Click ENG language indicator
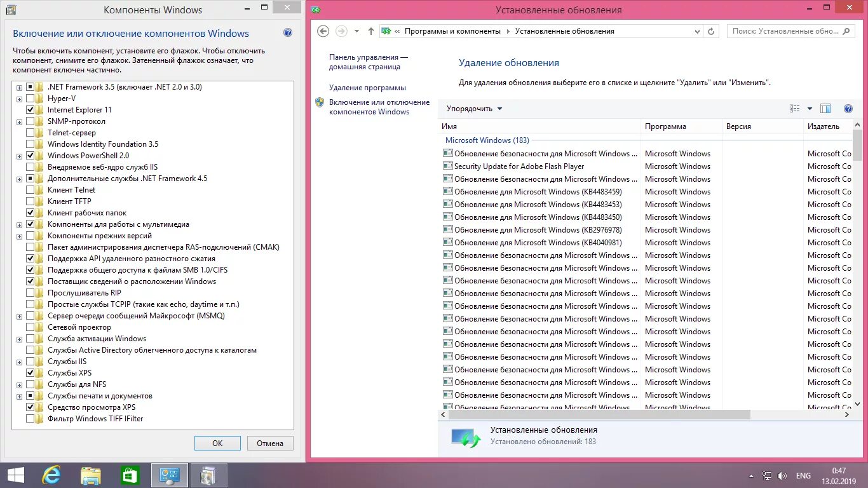 tap(803, 476)
